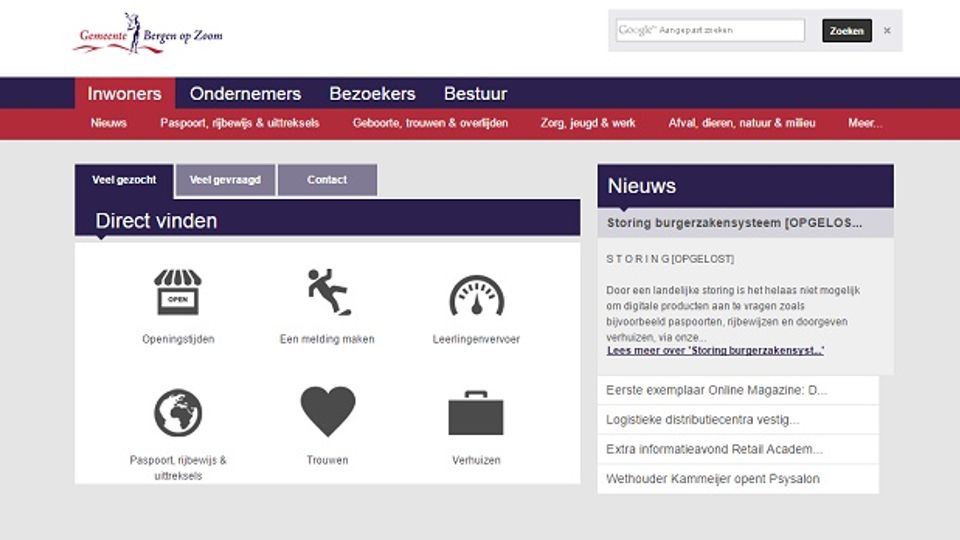Open 'Lees meer over Storing burgerzakensyst...' link
Viewport: 960px width, 540px height.
coord(715,351)
